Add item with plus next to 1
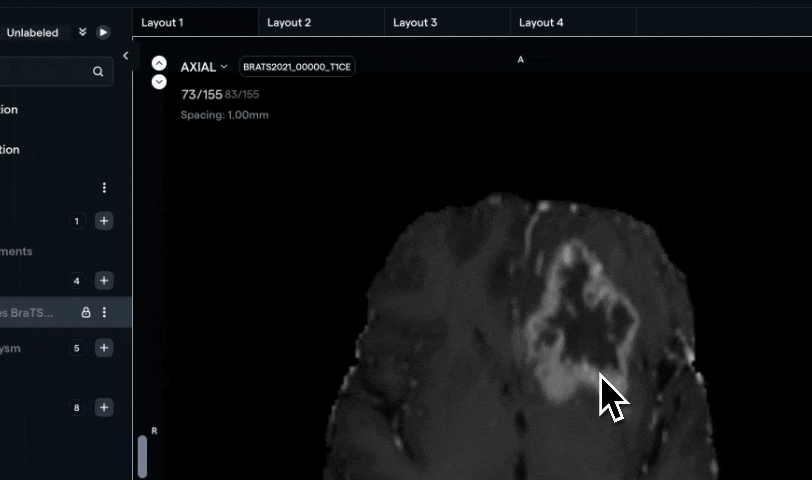Screen dimensions: 812x480 [x=104, y=221]
